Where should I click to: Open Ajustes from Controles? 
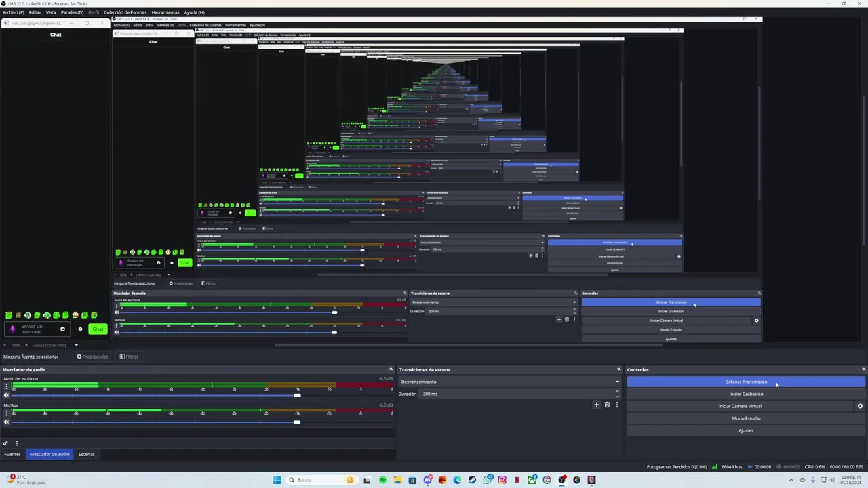746,430
